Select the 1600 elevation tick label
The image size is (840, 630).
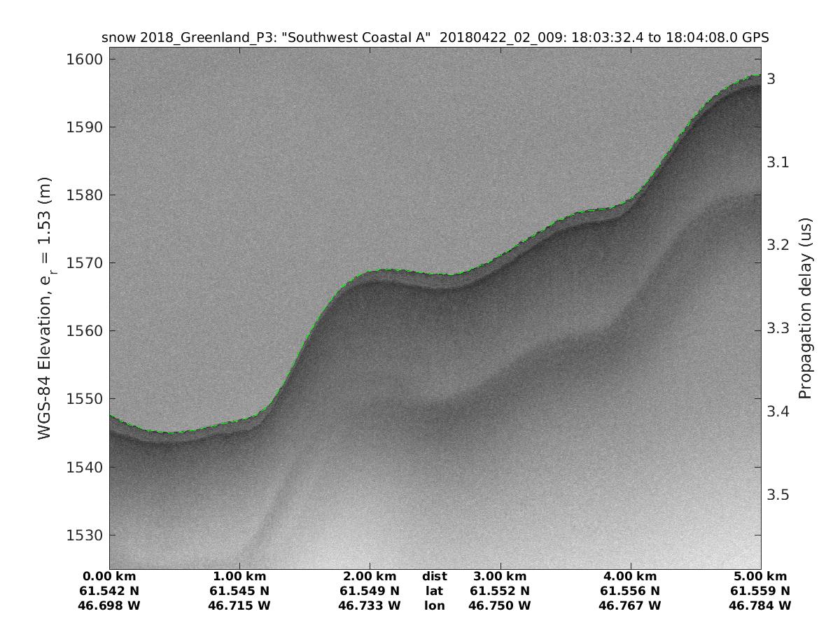(85, 59)
